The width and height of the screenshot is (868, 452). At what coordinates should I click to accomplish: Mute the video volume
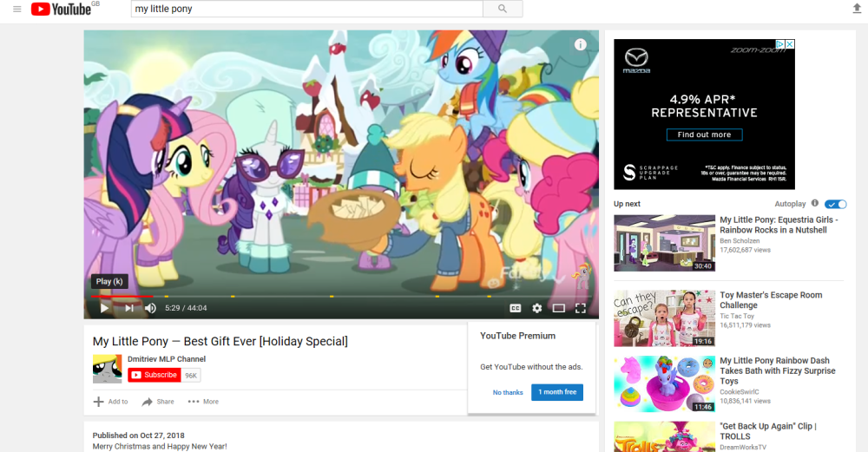(x=150, y=308)
